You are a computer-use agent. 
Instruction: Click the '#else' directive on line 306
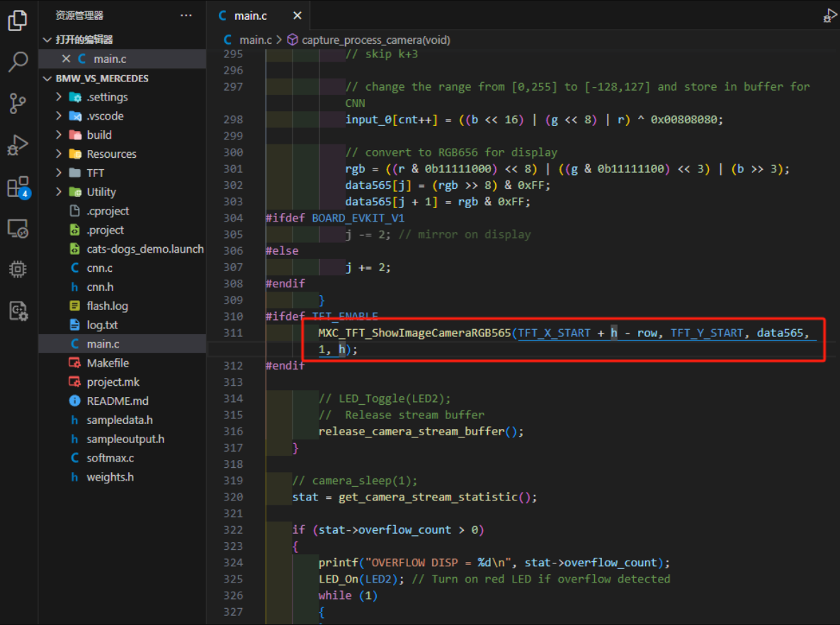coord(283,251)
